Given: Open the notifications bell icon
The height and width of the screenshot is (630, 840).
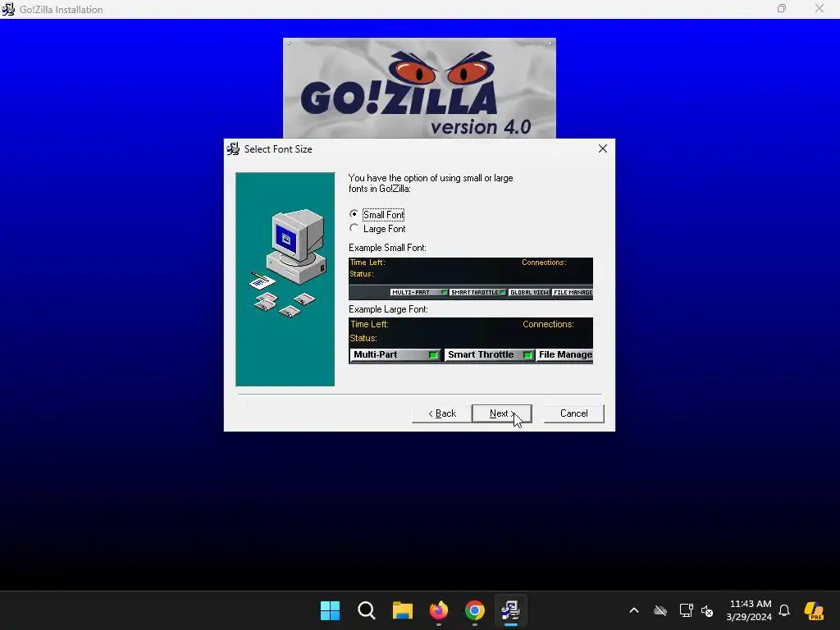Looking at the screenshot, I should coord(784,610).
